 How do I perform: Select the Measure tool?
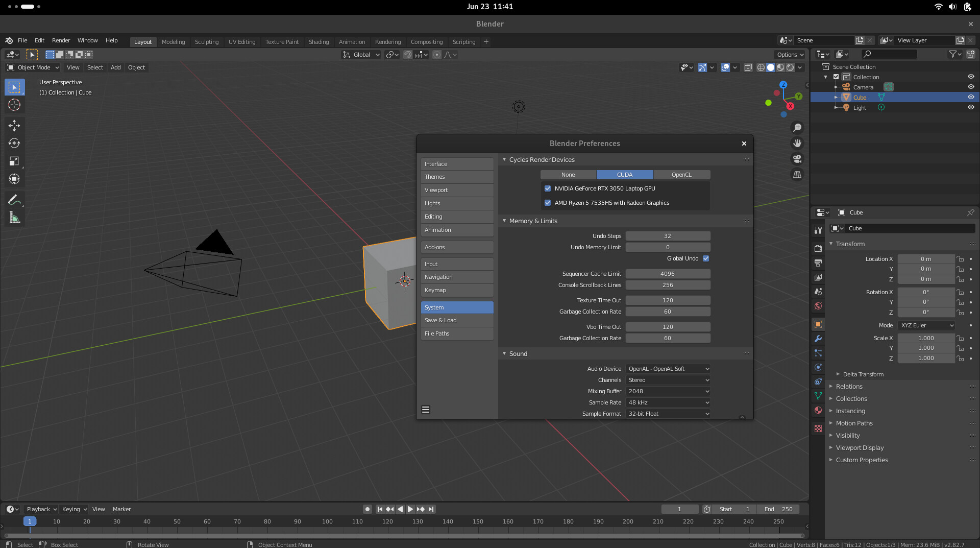[x=14, y=219]
